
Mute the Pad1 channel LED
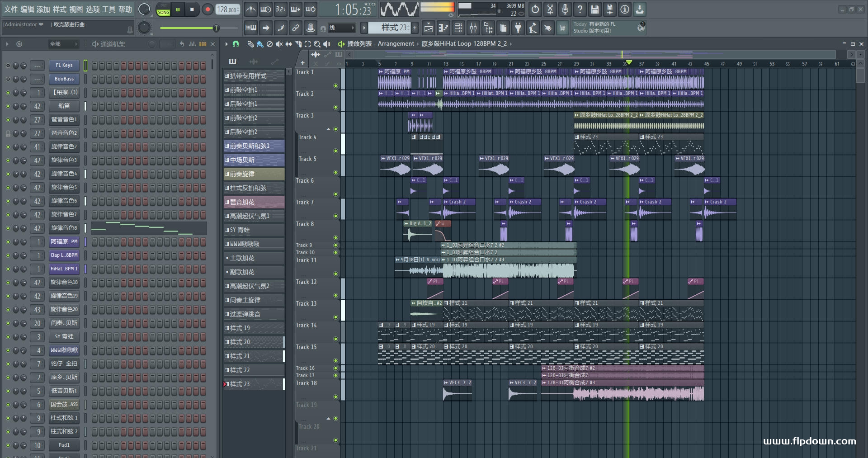click(8, 445)
